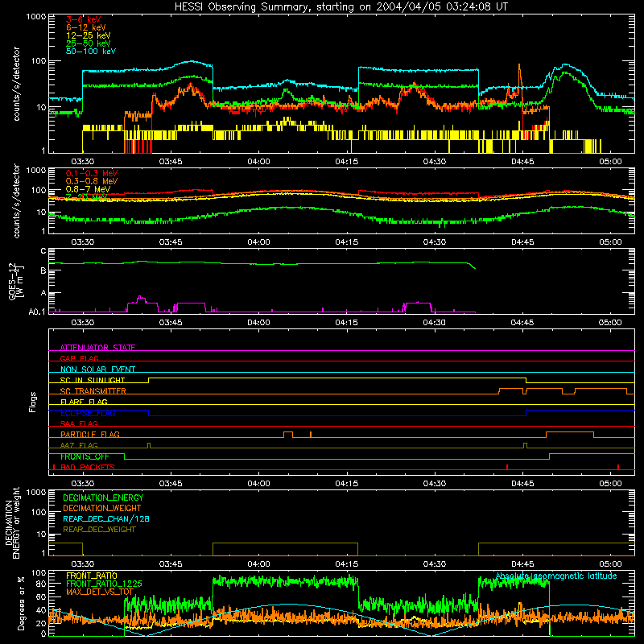Select the BAD_PACKETS flag label
Image resolution: width=644 pixels, height=644 pixels.
coord(88,467)
